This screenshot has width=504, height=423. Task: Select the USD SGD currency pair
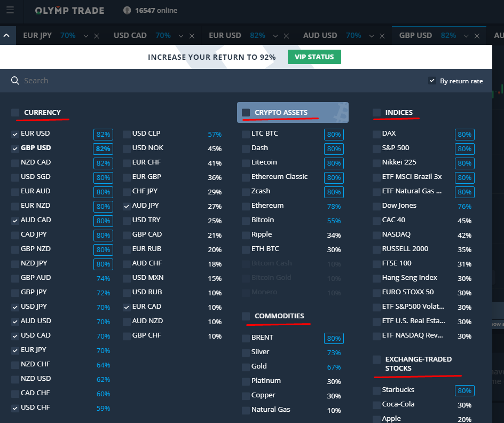point(36,177)
